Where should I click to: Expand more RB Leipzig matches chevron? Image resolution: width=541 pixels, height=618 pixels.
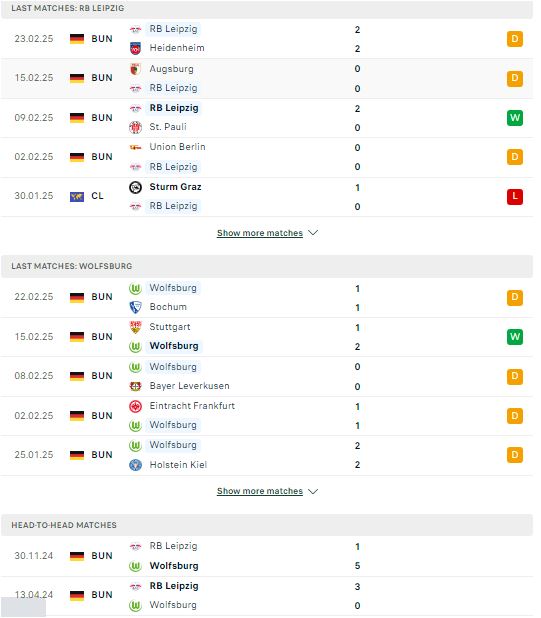click(x=313, y=233)
